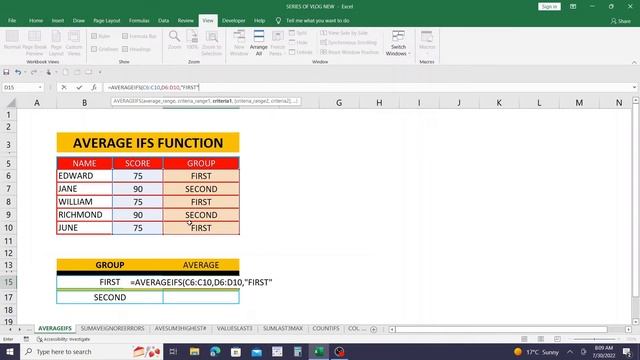Open undo history dropdown arrow
Viewport: 640px width, 360px height.
click(24, 72)
